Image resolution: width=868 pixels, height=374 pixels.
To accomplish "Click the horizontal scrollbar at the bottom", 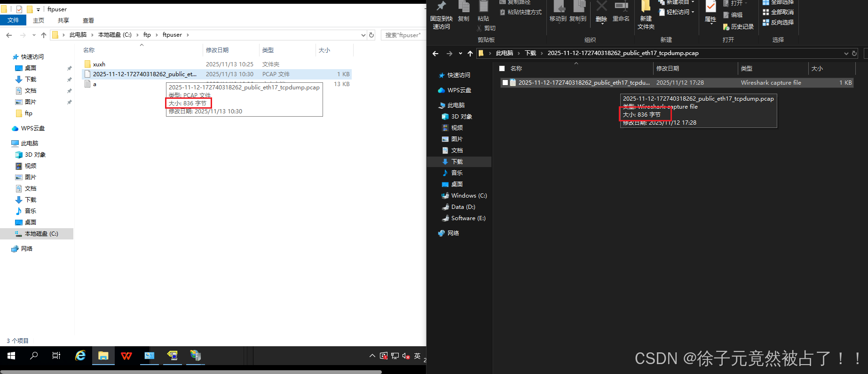I will pos(191,372).
